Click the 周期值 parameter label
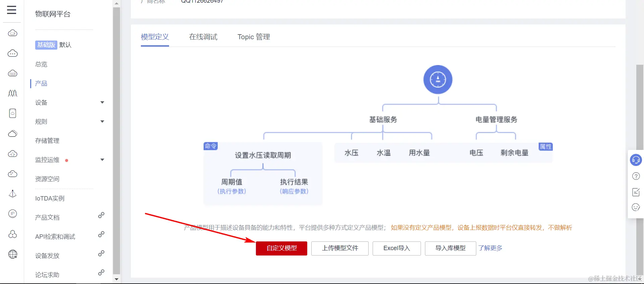Viewport: 644px width, 284px height. [232, 182]
